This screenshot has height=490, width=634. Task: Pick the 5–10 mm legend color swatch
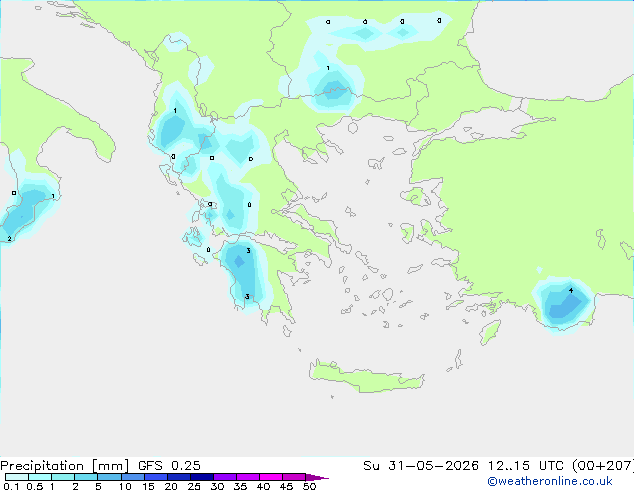click(x=109, y=477)
